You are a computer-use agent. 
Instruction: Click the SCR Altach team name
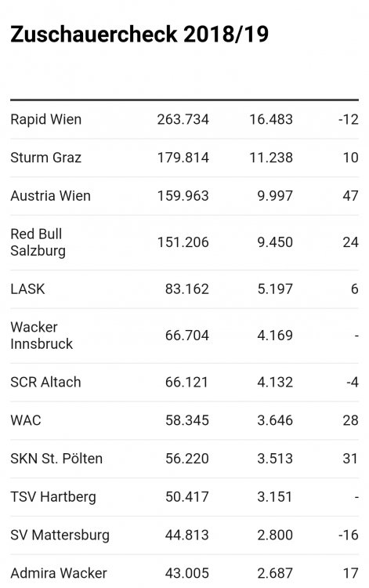[x=45, y=382]
